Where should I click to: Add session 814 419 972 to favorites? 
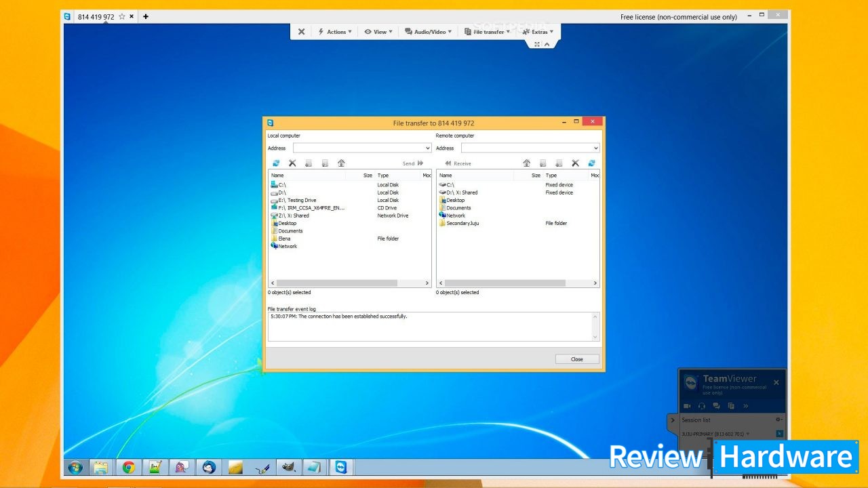click(x=122, y=16)
